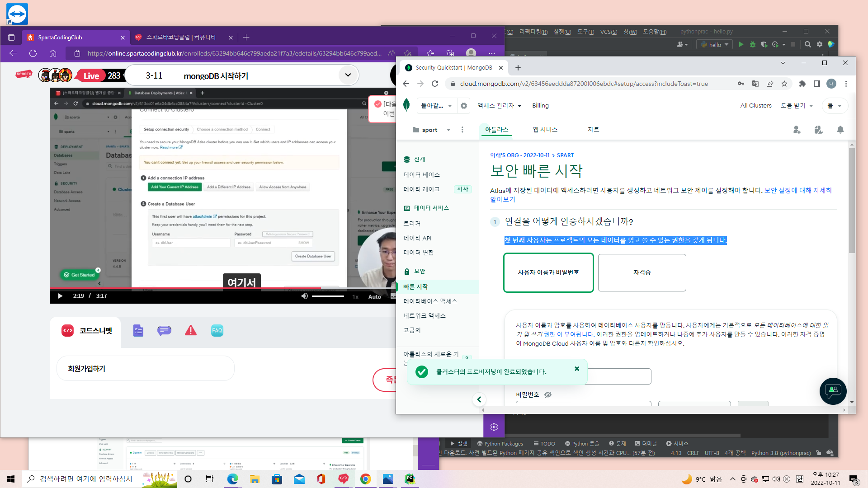This screenshot has height=488, width=868.
Task: Switch to the 앱 서비스 tab
Action: pyautogui.click(x=545, y=130)
